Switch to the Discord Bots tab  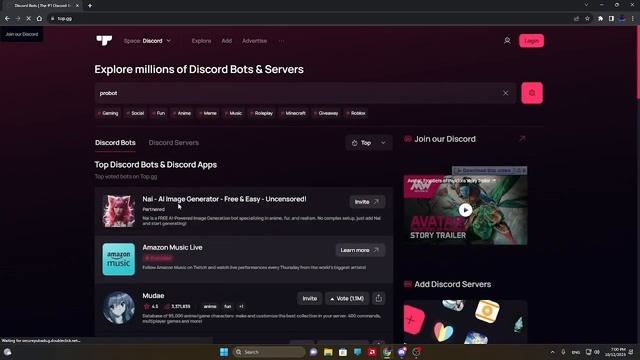115,143
